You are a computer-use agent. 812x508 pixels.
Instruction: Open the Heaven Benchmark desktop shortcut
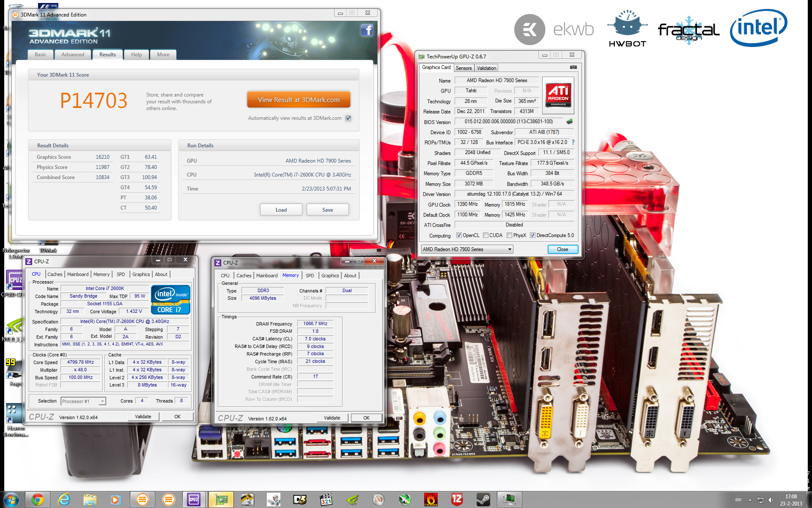tap(15, 420)
